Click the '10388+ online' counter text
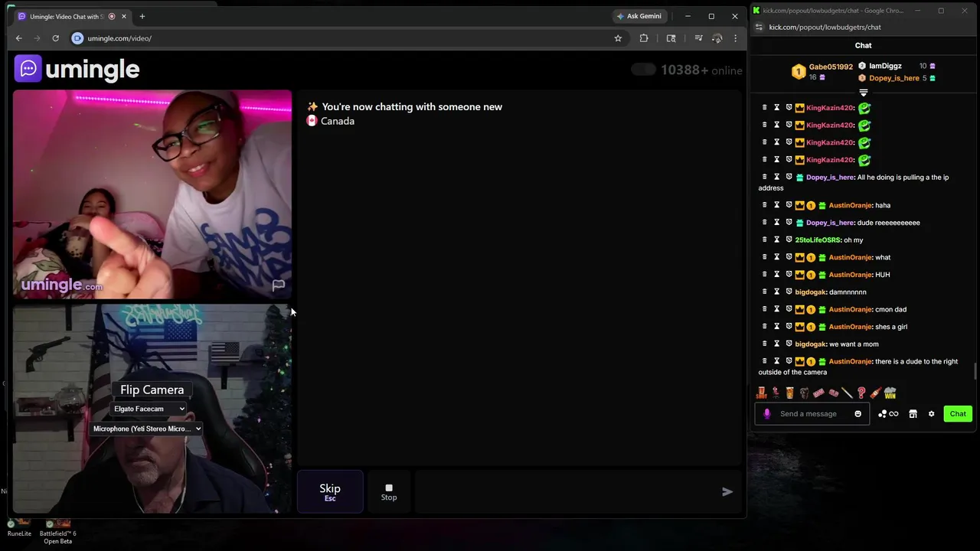Viewport: 980px width, 551px height. [701, 70]
